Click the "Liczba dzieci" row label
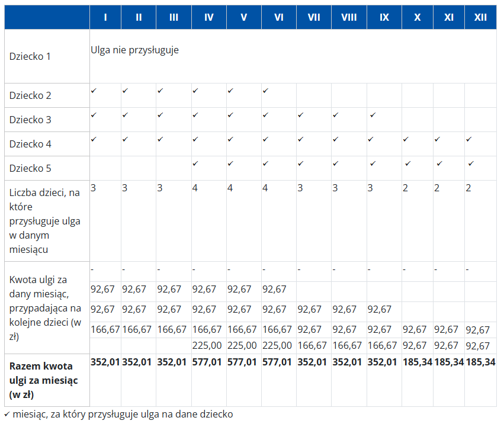 click(45, 220)
